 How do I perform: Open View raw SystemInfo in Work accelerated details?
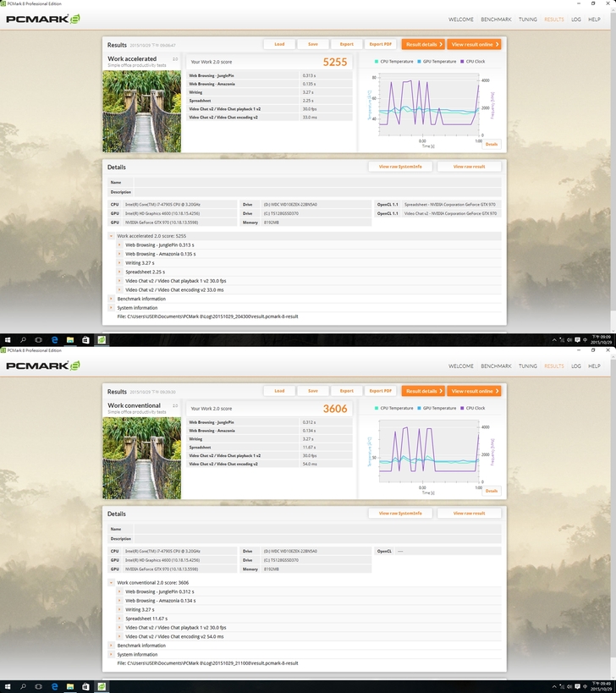click(400, 167)
